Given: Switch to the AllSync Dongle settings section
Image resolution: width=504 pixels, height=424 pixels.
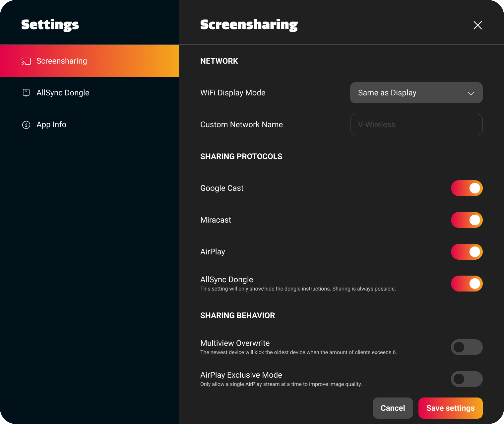Looking at the screenshot, I should 63,93.
